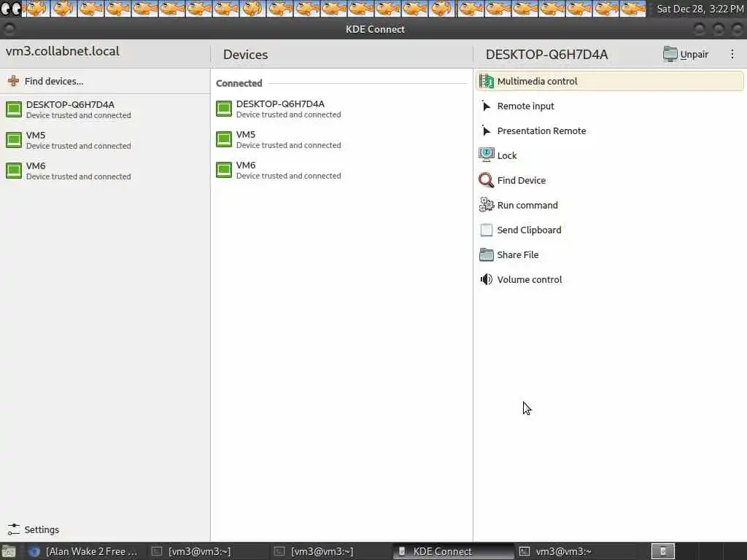Launch Presentation Remote
The width and height of the screenshot is (747, 560).
click(x=609, y=131)
